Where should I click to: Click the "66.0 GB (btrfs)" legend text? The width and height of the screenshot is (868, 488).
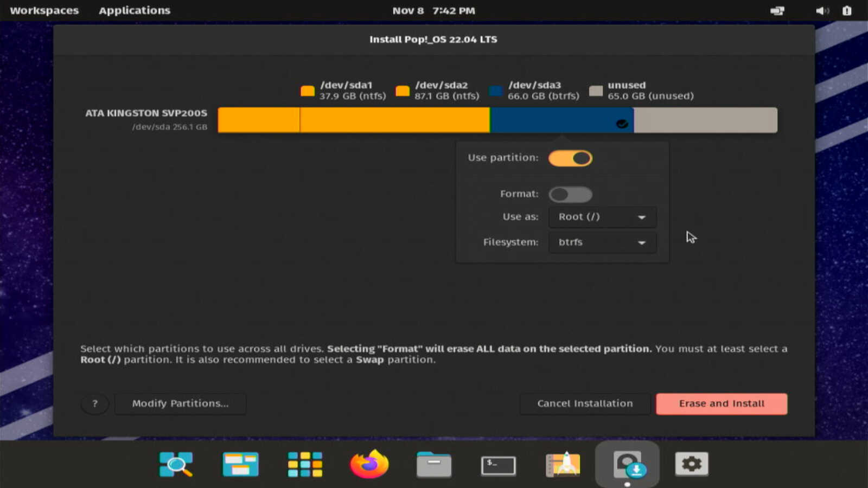pyautogui.click(x=544, y=96)
